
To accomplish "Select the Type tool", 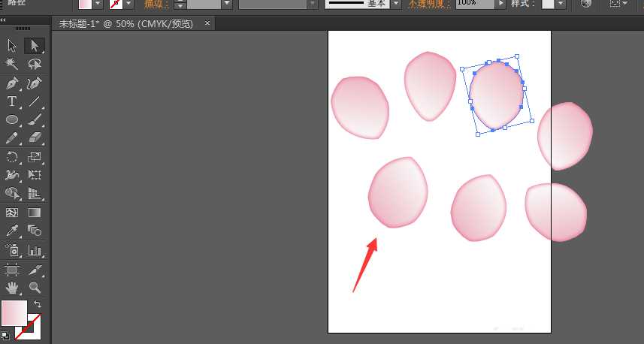I will pos(12,101).
